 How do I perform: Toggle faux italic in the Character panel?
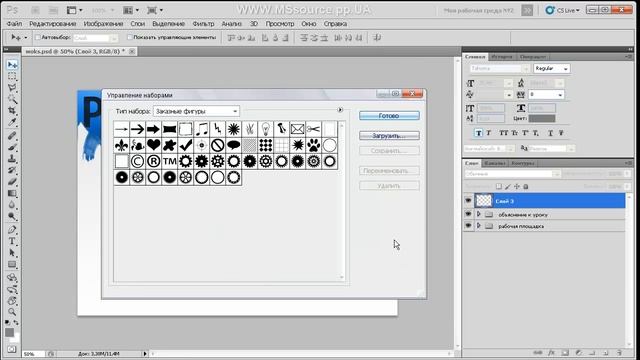[489, 133]
